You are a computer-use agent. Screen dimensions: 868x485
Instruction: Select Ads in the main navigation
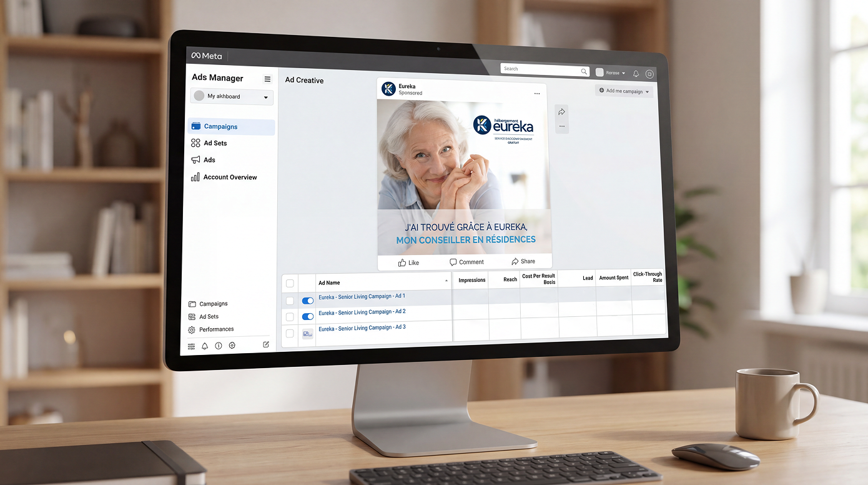pyautogui.click(x=210, y=160)
